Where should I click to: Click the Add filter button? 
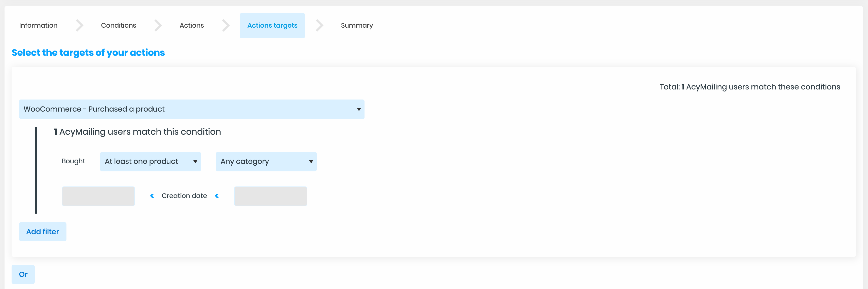click(43, 232)
